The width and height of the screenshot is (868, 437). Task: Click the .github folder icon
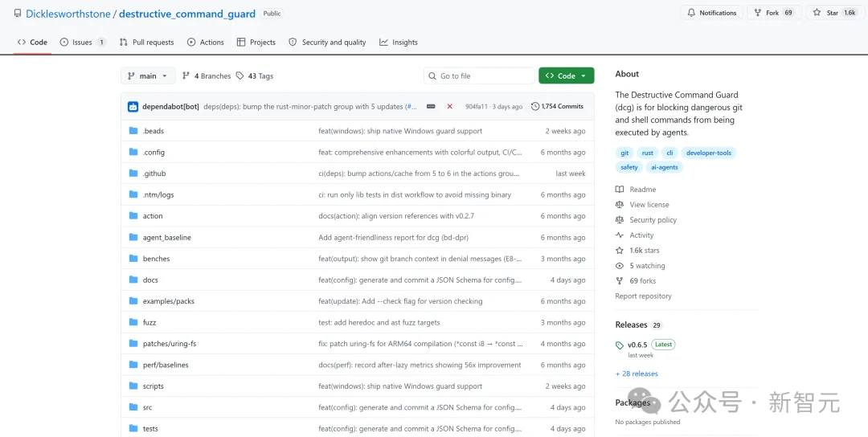(133, 174)
